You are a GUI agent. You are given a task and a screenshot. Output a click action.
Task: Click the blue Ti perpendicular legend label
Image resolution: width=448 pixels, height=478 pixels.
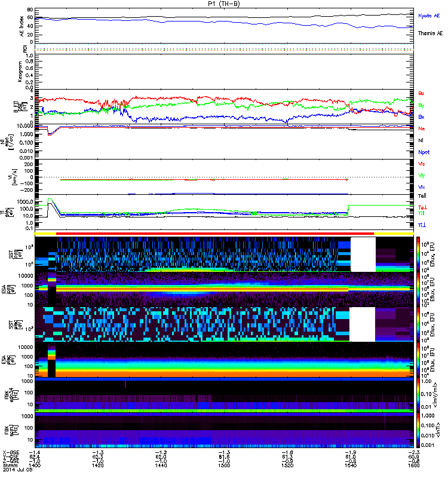(422, 225)
